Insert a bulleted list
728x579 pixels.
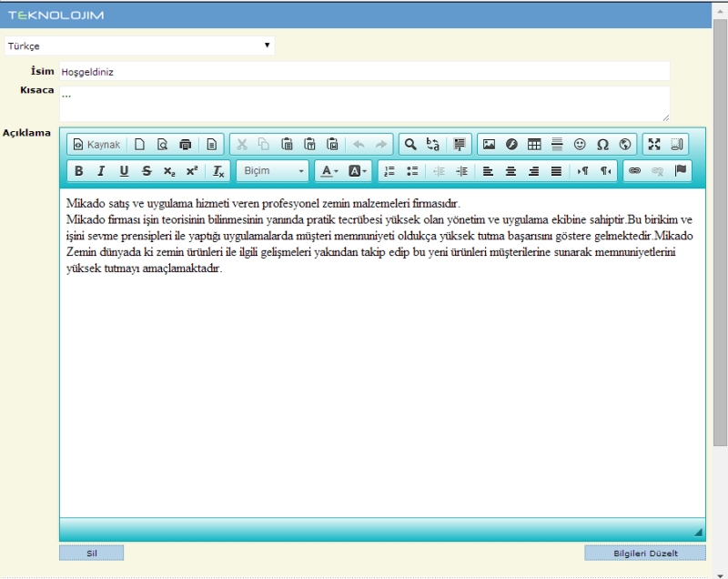(x=412, y=171)
